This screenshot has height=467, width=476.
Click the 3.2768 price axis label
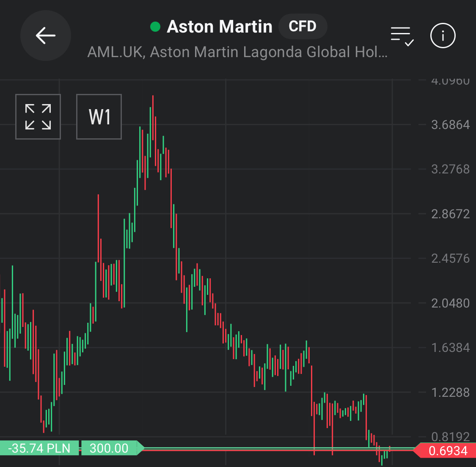tap(450, 169)
